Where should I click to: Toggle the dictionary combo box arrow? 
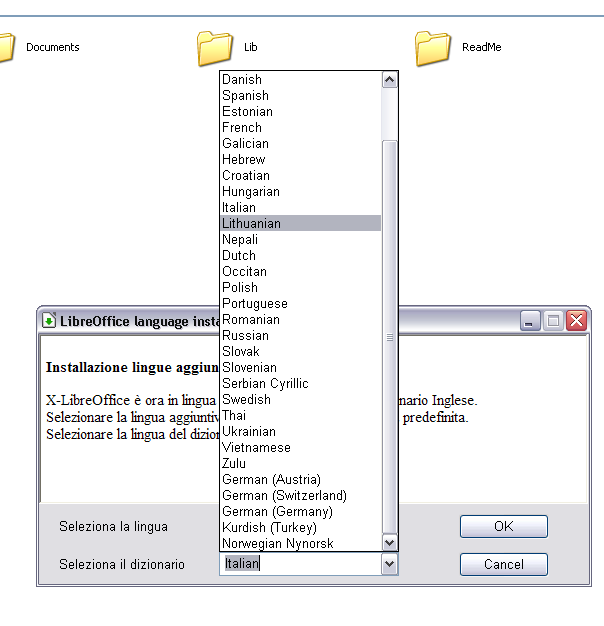389,564
